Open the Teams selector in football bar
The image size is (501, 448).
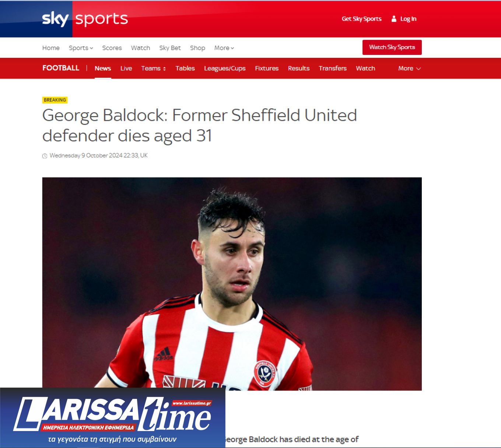pos(154,69)
